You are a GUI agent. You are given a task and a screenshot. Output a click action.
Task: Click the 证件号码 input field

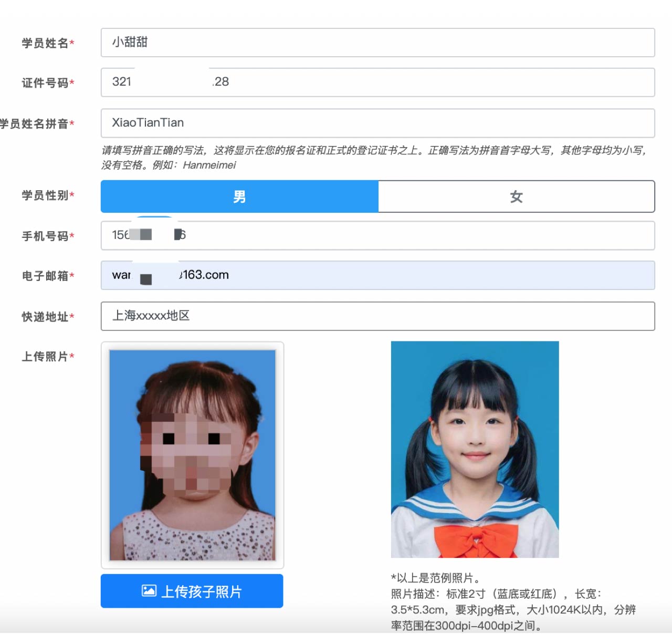pos(377,82)
